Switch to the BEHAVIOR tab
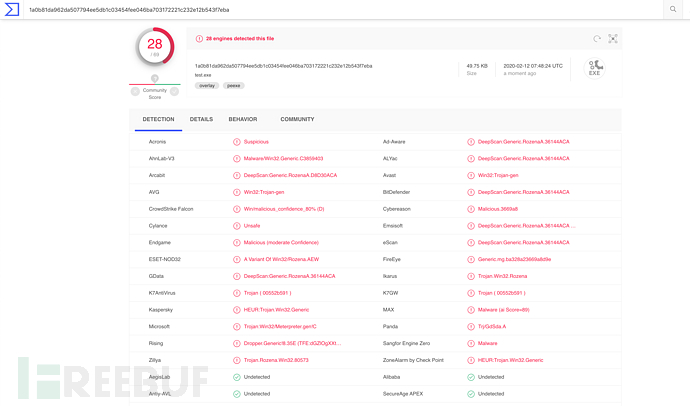690x406 pixels. (x=243, y=119)
